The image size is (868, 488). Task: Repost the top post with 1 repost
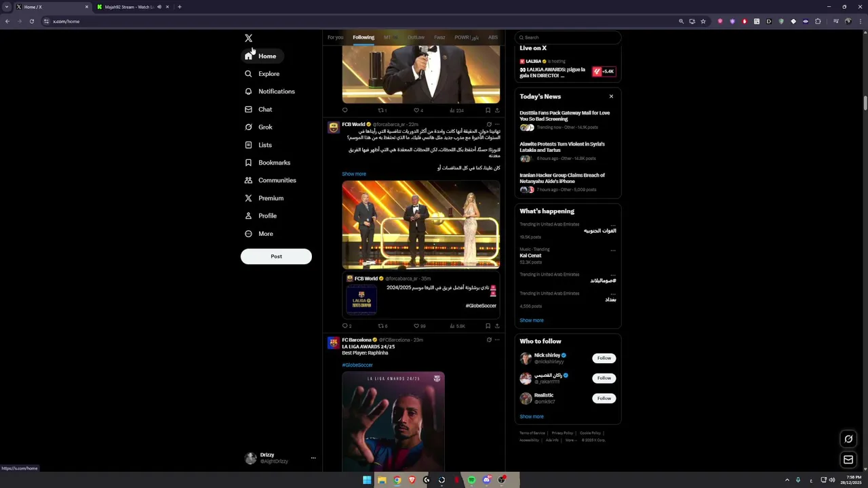[382, 110]
